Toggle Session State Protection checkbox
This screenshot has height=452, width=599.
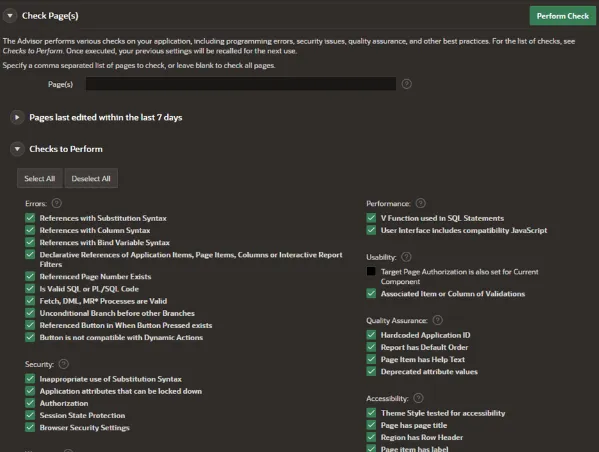coord(30,415)
